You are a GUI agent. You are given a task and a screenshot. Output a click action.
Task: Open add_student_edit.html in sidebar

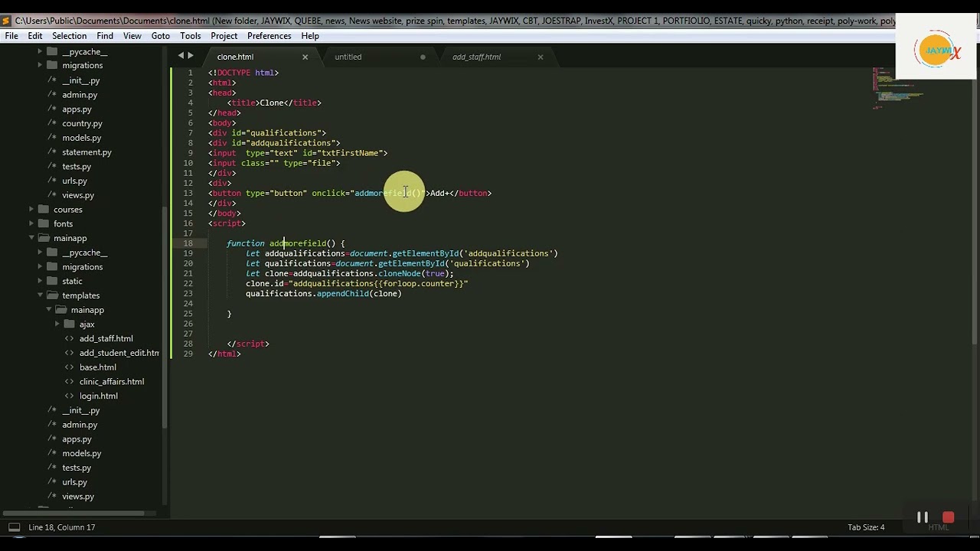pos(119,353)
